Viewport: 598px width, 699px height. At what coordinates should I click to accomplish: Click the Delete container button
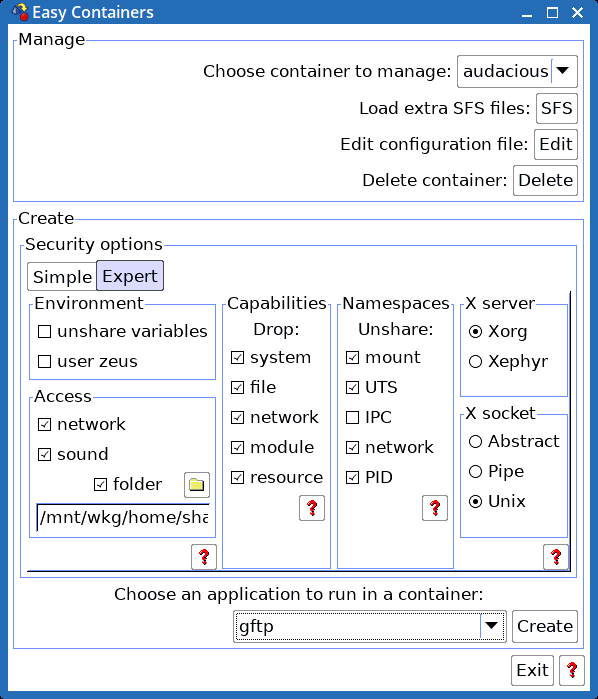[x=545, y=181]
